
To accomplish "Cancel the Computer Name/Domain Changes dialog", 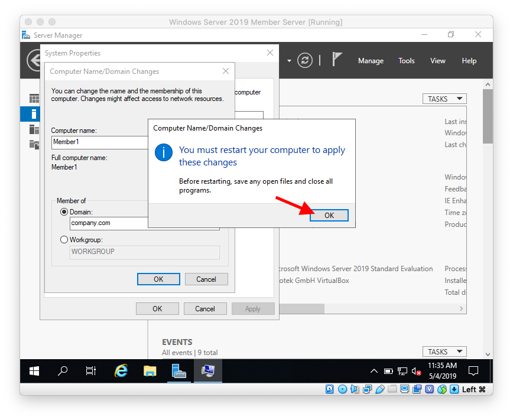I will tap(206, 278).
